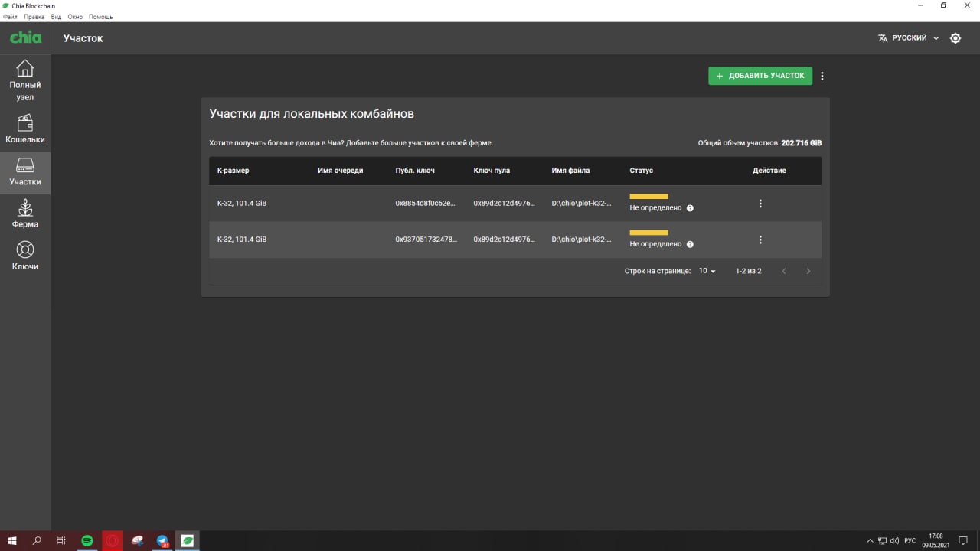Click file name in plot 0x937051732478 row
The height and width of the screenshot is (551, 980).
[x=581, y=240]
